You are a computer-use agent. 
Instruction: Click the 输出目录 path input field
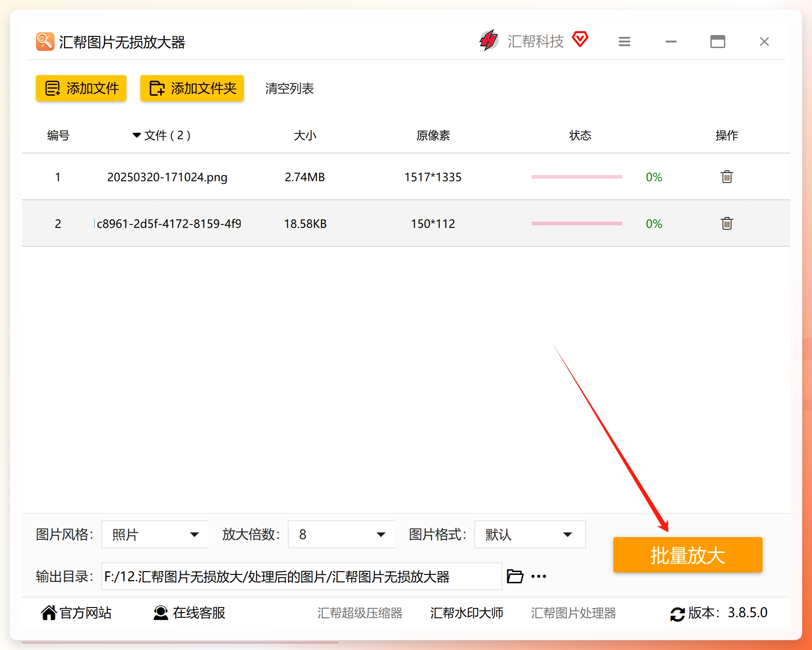301,576
